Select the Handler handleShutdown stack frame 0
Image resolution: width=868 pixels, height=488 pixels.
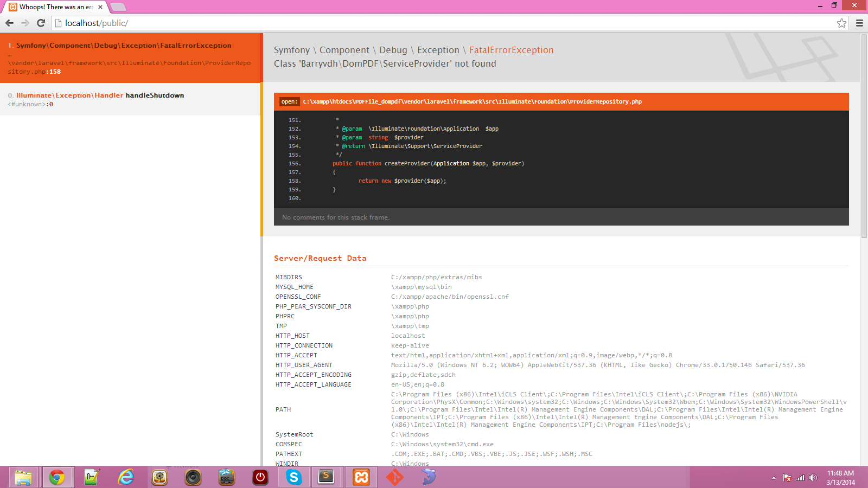coord(130,99)
